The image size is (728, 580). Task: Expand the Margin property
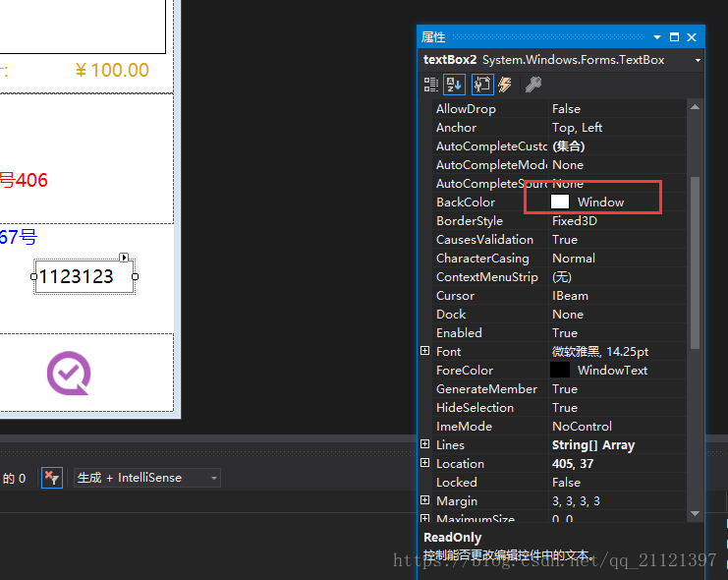[x=424, y=500]
